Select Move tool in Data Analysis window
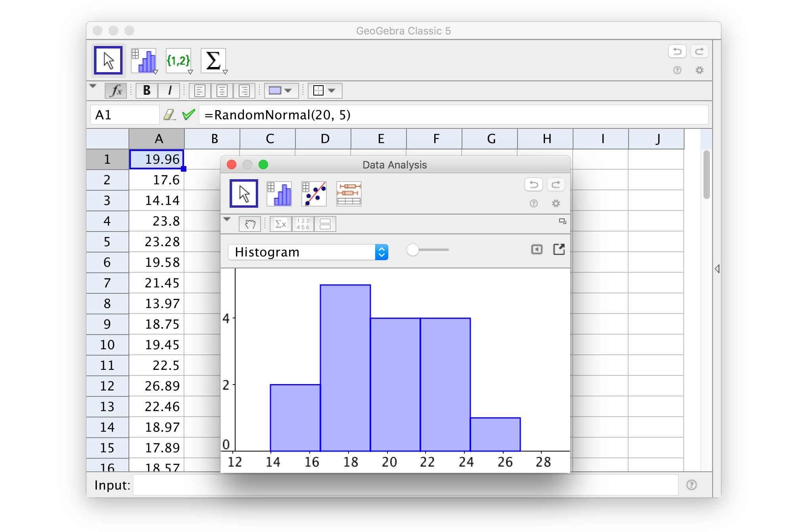Image resolution: width=809 pixels, height=532 pixels. (244, 193)
